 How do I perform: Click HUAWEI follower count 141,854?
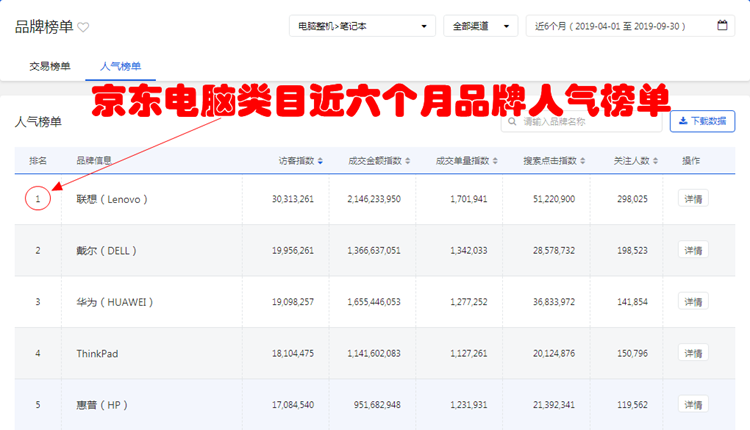click(632, 302)
